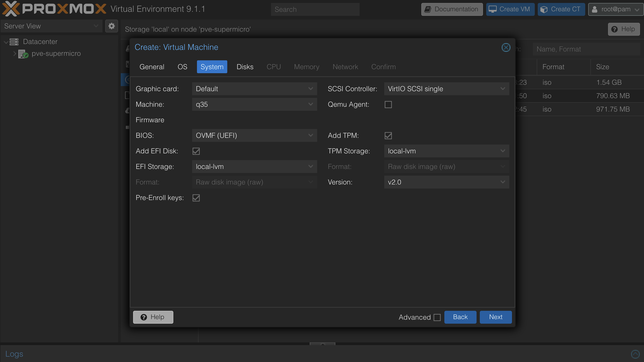This screenshot has width=644, height=362.
Task: Go Back to the OS step
Action: click(460, 317)
